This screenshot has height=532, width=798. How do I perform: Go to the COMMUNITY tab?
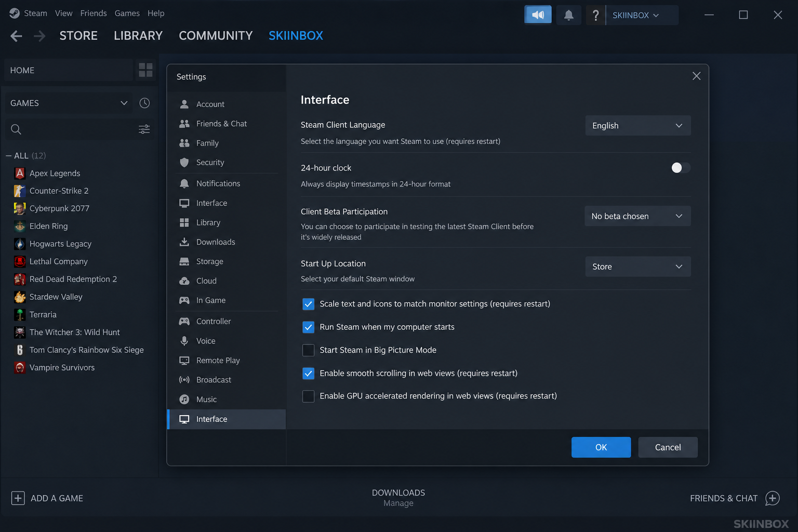216,36
